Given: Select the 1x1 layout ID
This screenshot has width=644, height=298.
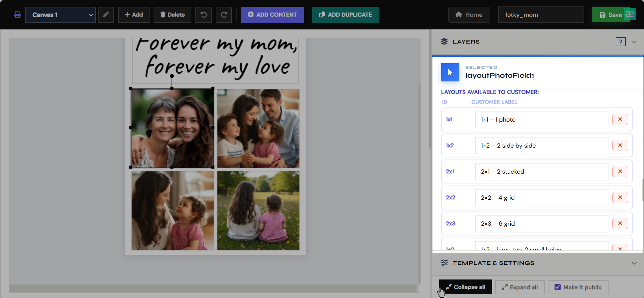Looking at the screenshot, I should point(449,120).
